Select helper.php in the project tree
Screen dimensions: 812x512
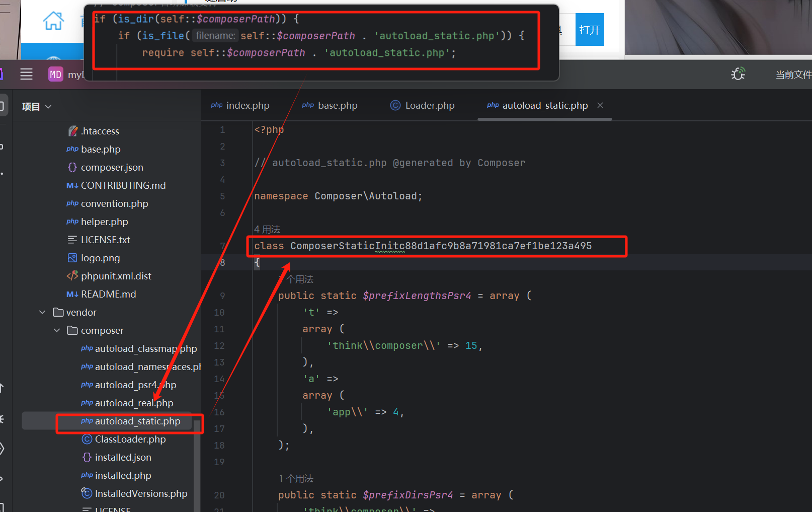pyautogui.click(x=105, y=222)
